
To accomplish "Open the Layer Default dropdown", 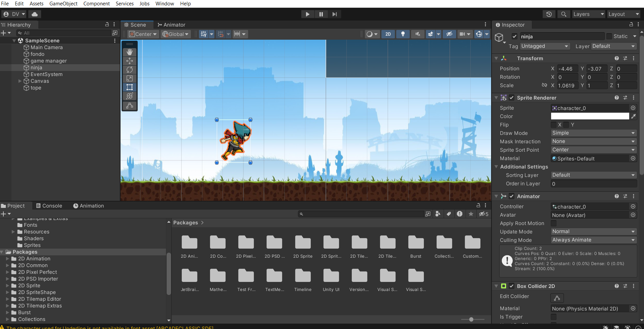I will tap(614, 46).
